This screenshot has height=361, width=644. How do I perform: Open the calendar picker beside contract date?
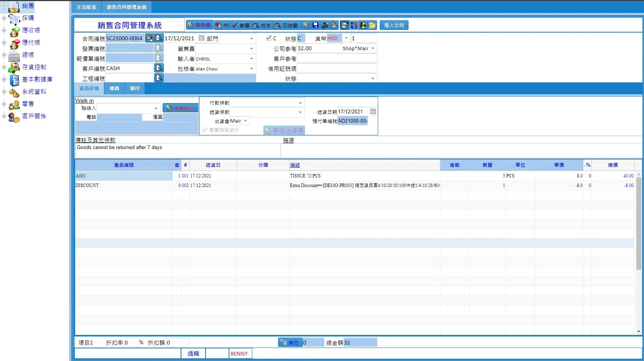[x=201, y=38]
